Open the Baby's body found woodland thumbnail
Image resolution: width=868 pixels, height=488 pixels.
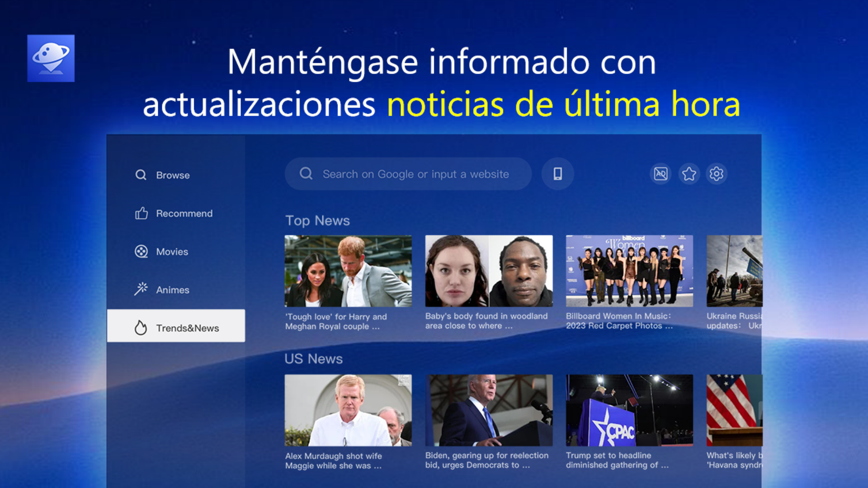click(489, 271)
